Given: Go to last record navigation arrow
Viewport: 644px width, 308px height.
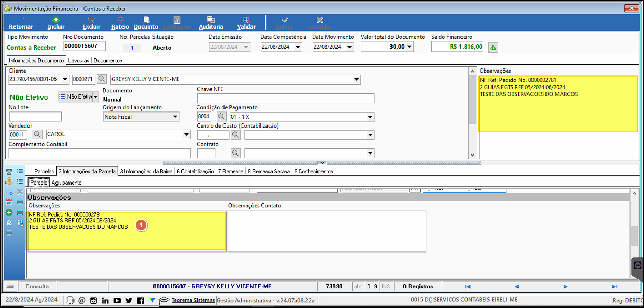Looking at the screenshot, I should click(614, 286).
